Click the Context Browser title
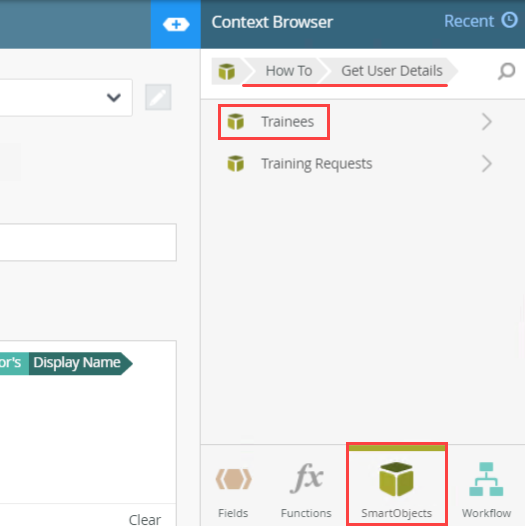 [x=272, y=22]
